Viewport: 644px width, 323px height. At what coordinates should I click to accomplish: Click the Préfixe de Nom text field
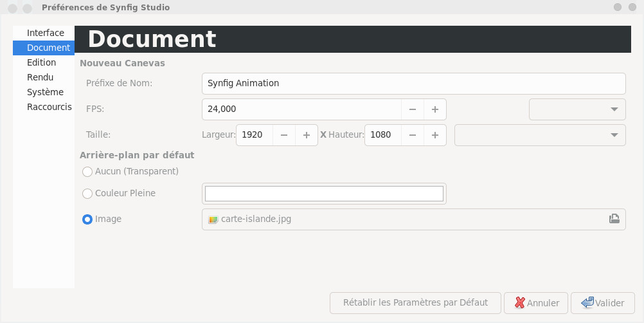[x=413, y=83]
